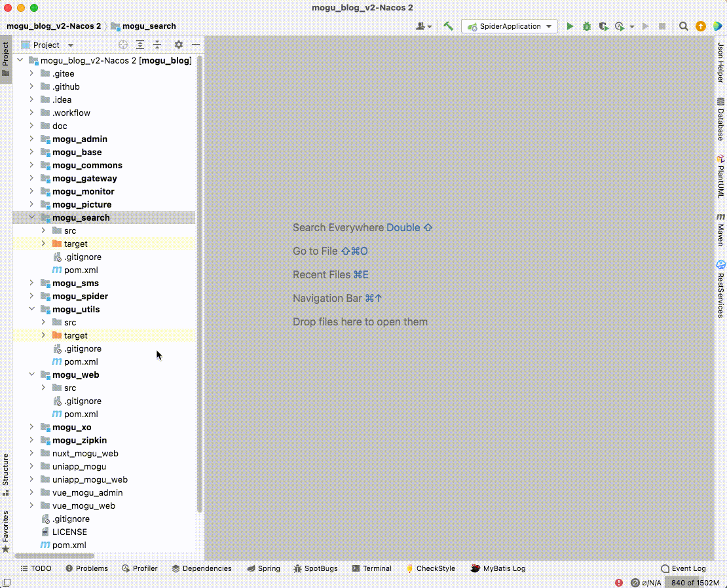
Task: Switch to the Terminal tab
Action: pyautogui.click(x=371, y=568)
